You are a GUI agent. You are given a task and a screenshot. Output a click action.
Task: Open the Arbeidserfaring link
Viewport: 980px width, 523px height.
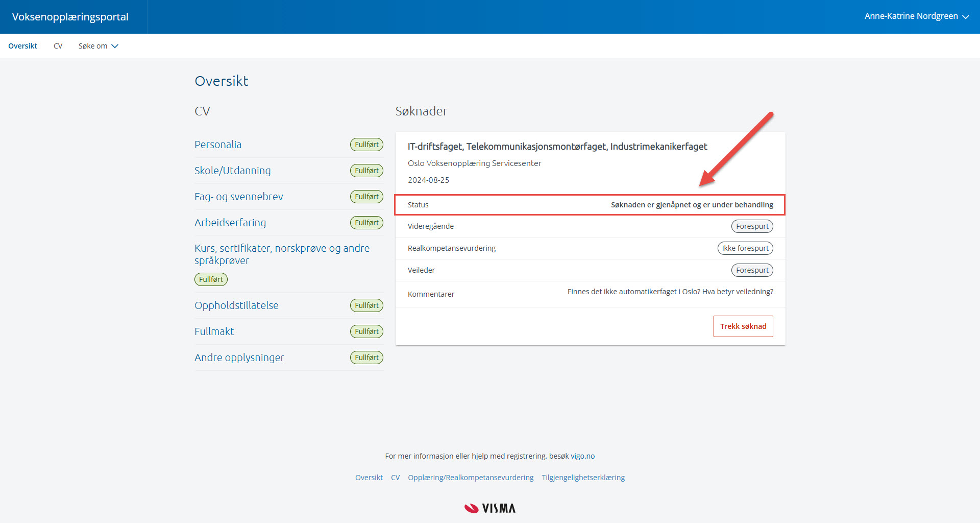point(230,223)
